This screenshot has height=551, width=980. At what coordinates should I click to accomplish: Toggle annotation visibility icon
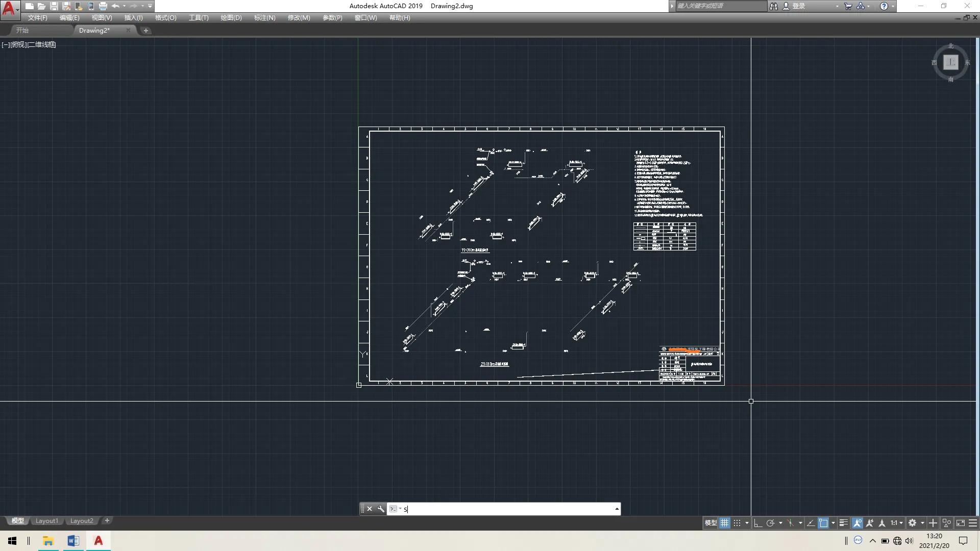click(857, 523)
